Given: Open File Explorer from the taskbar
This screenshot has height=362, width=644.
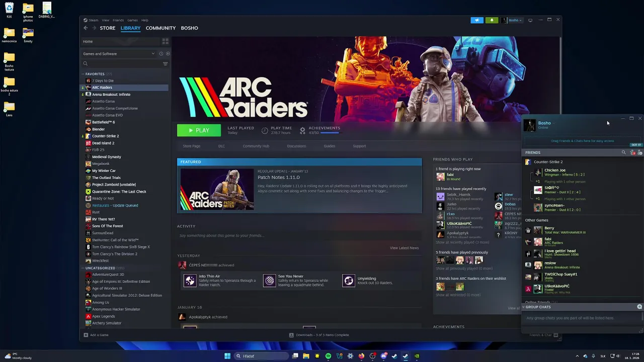Looking at the screenshot, I should tap(306, 356).
